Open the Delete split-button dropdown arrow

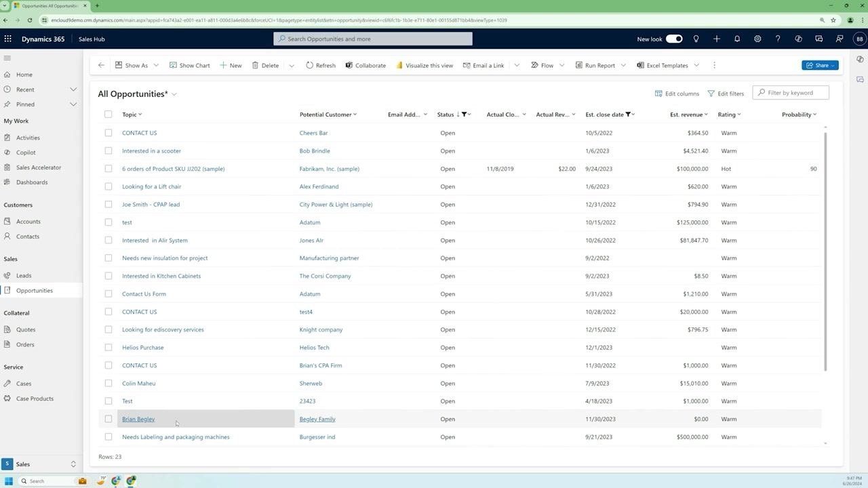coord(292,65)
